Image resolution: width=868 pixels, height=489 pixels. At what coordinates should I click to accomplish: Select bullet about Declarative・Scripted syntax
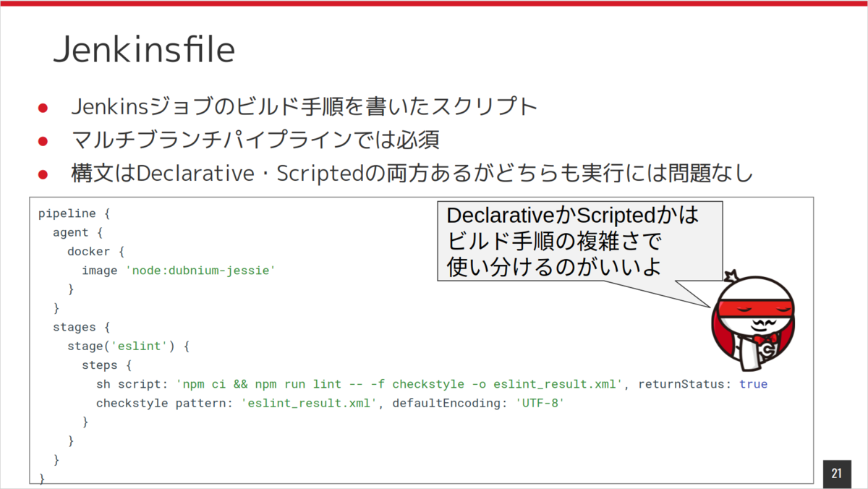pos(412,174)
